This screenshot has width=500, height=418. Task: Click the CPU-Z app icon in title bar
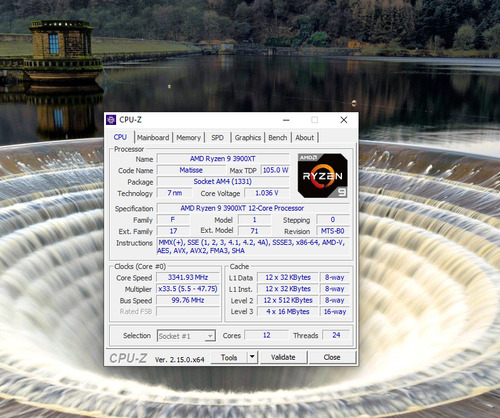pyautogui.click(x=111, y=120)
